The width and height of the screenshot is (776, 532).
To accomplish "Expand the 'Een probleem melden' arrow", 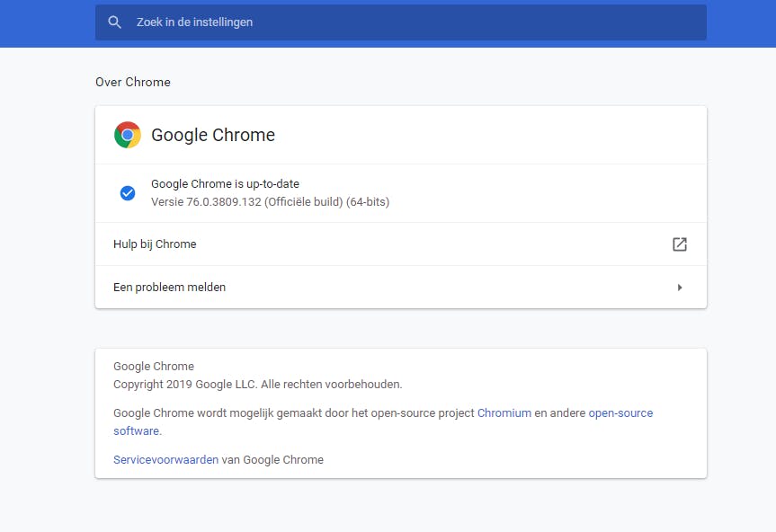I will 680,288.
